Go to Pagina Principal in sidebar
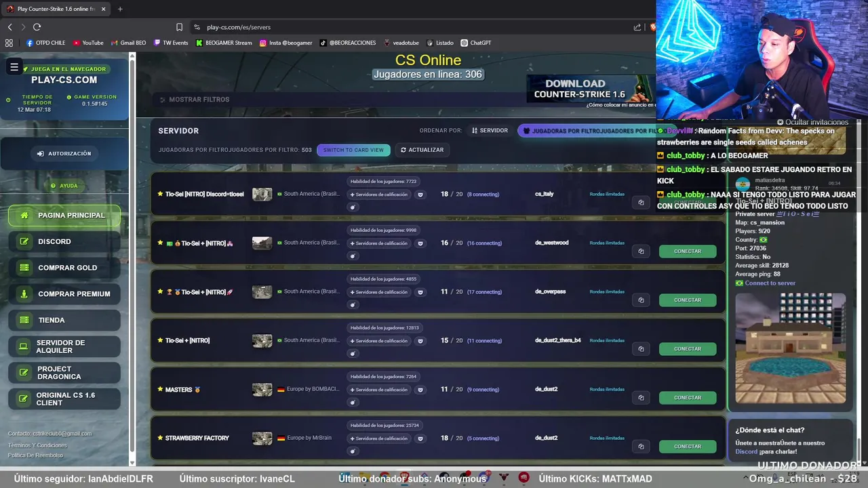 point(64,216)
